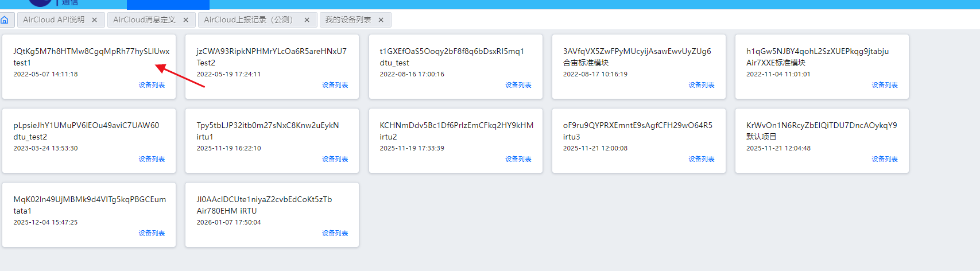The height and width of the screenshot is (271, 980).
Task: Click the key KCHNmDdv5Bc1Df6PrlzEmCFkq2HY9kHM
Action: point(456,125)
